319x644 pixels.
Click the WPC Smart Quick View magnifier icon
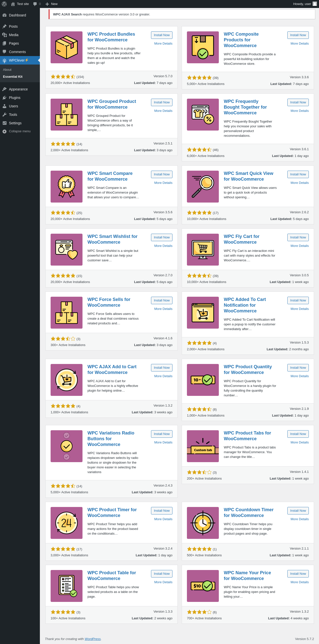coord(203,187)
